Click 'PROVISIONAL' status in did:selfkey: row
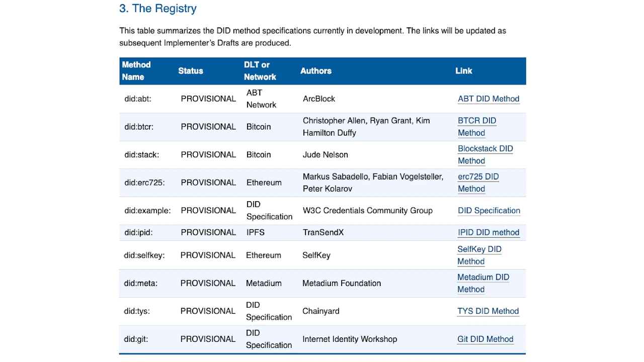 [x=208, y=255]
